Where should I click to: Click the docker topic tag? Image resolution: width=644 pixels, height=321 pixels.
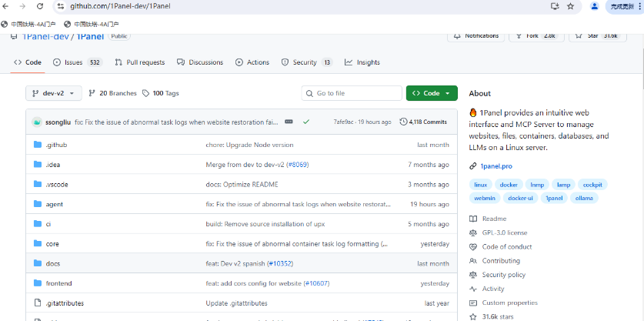click(507, 185)
